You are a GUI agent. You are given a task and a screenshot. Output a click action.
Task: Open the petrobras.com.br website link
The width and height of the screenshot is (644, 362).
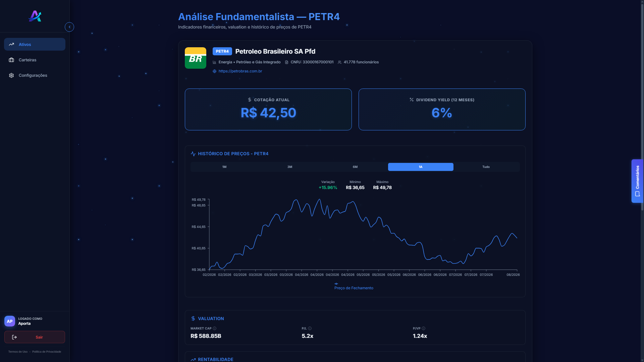pos(240,71)
